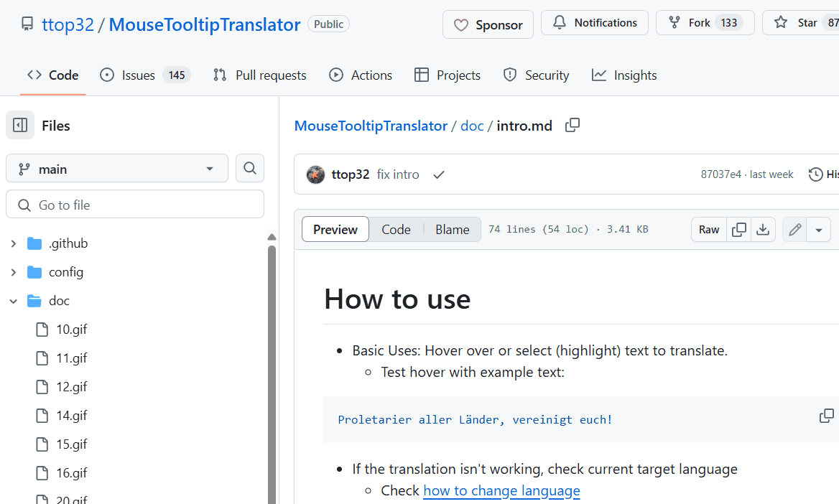Expand the .github folder chevron
Viewport: 839px width, 504px height.
point(14,243)
